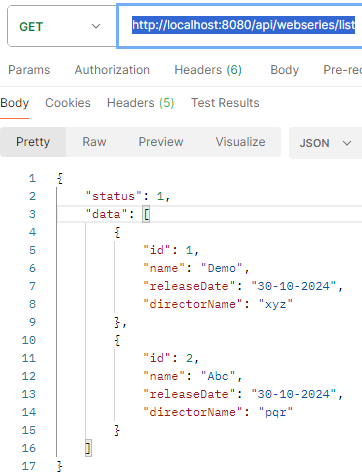Click line number 10 in gutter
The width and height of the screenshot is (362, 476).
tap(29, 340)
